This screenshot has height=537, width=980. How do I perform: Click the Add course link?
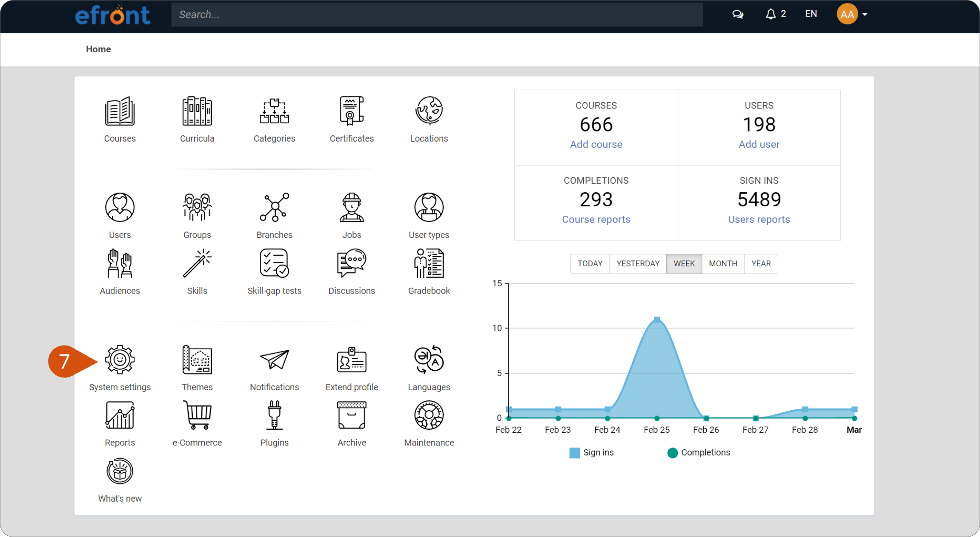596,145
